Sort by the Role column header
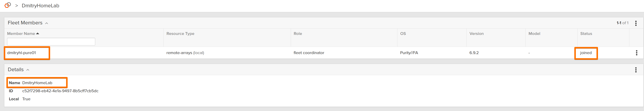The height and width of the screenshot is (111, 644). coord(297,33)
